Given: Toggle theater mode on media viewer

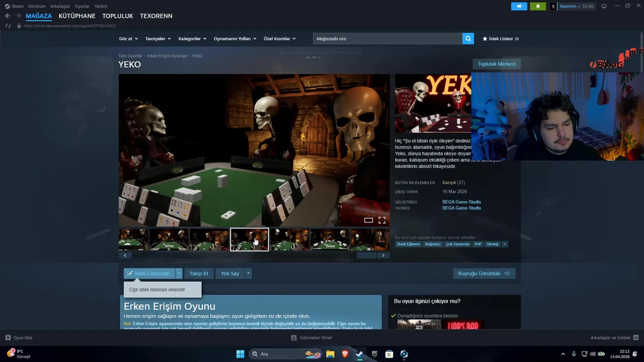Looking at the screenshot, I should point(368,220).
